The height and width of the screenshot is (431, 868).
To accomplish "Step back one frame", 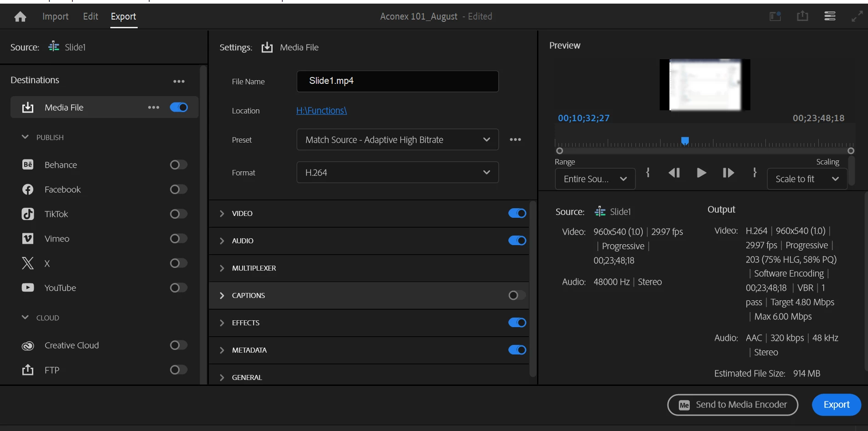I will tap(674, 173).
